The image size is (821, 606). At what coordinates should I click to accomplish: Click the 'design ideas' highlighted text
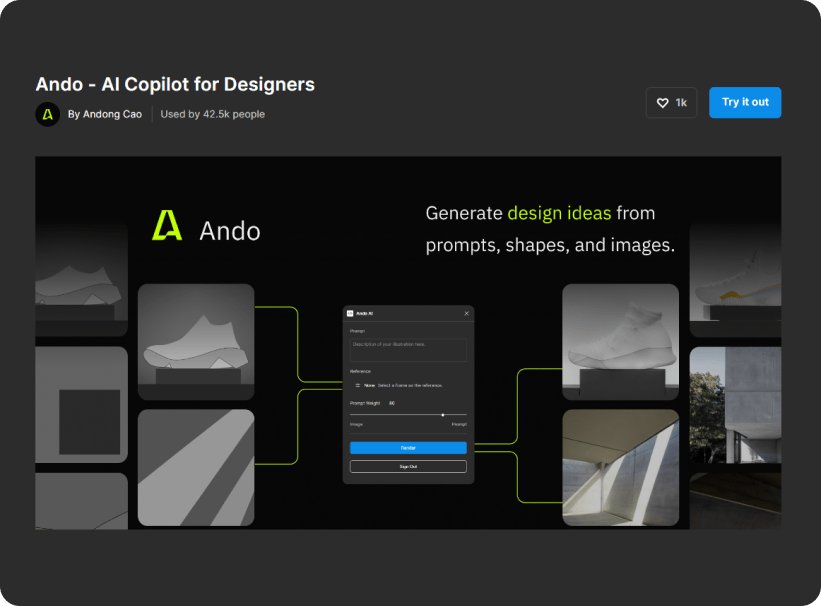[559, 213]
